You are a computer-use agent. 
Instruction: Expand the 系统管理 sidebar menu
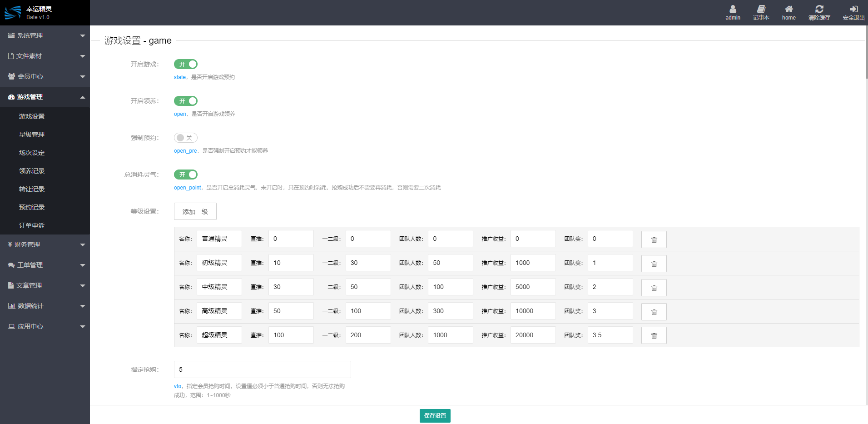(x=45, y=35)
